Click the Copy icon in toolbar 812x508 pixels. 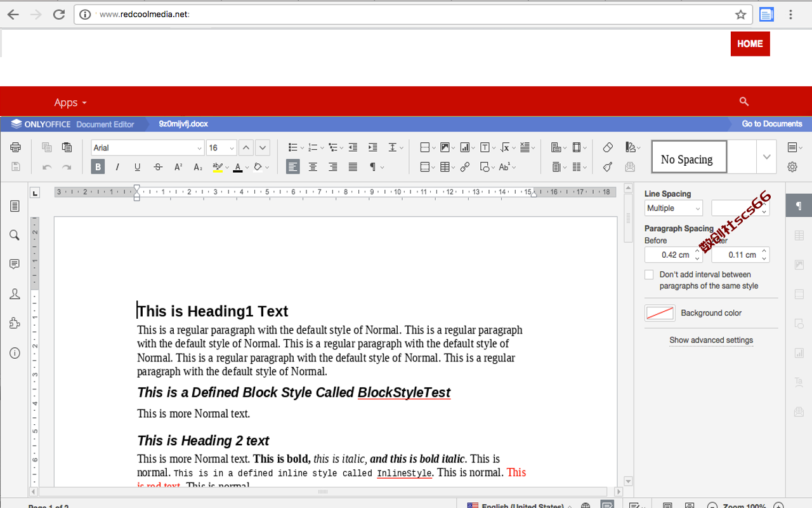pyautogui.click(x=46, y=147)
